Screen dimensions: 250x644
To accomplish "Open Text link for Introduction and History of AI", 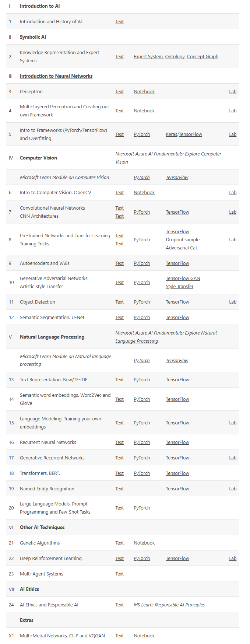I will [119, 22].
